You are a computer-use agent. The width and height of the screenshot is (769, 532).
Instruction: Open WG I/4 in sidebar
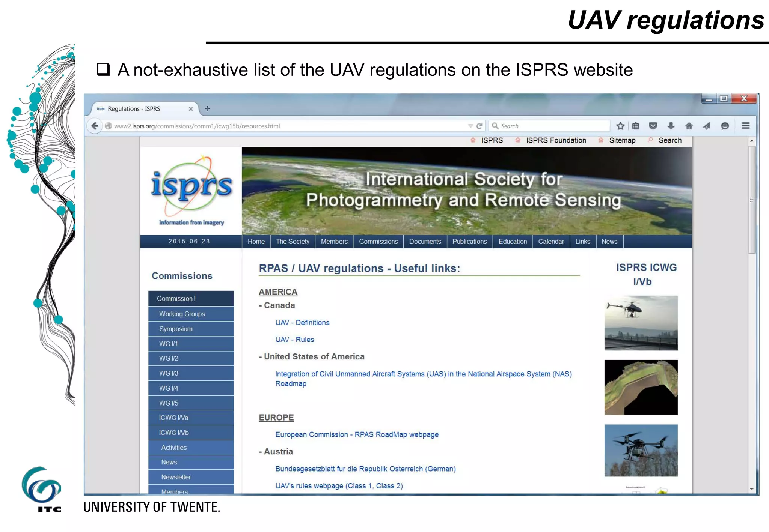click(191, 388)
